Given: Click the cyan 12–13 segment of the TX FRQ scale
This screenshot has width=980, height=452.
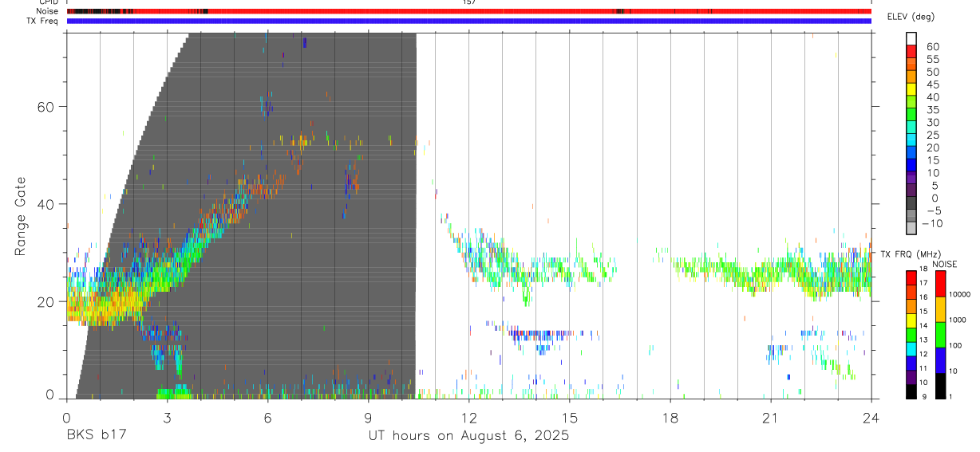Looking at the screenshot, I should [911, 349].
